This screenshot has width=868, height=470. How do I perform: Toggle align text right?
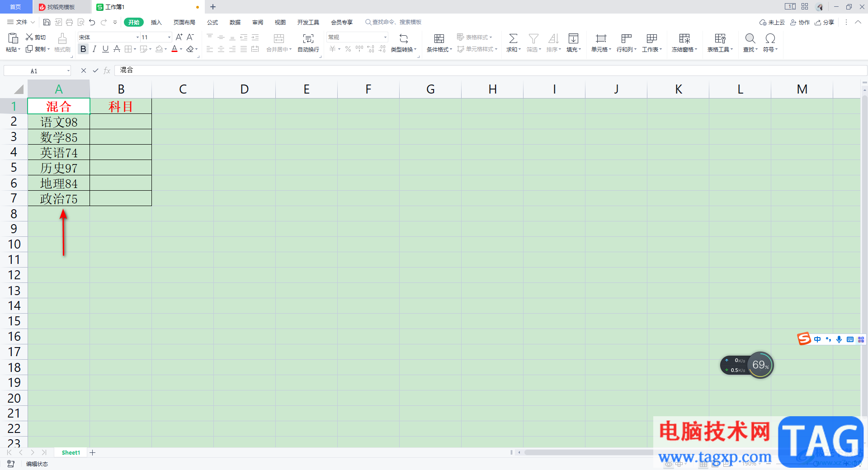pos(232,49)
